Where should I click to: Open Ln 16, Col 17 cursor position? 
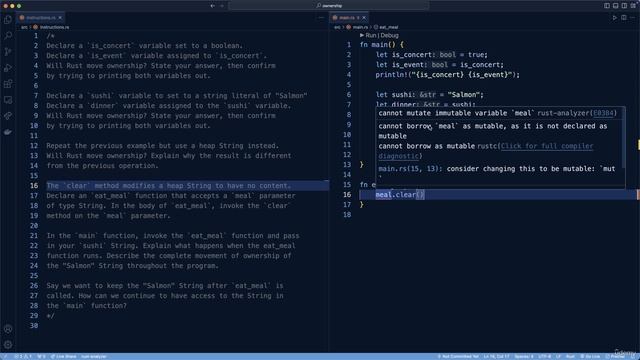[496, 356]
